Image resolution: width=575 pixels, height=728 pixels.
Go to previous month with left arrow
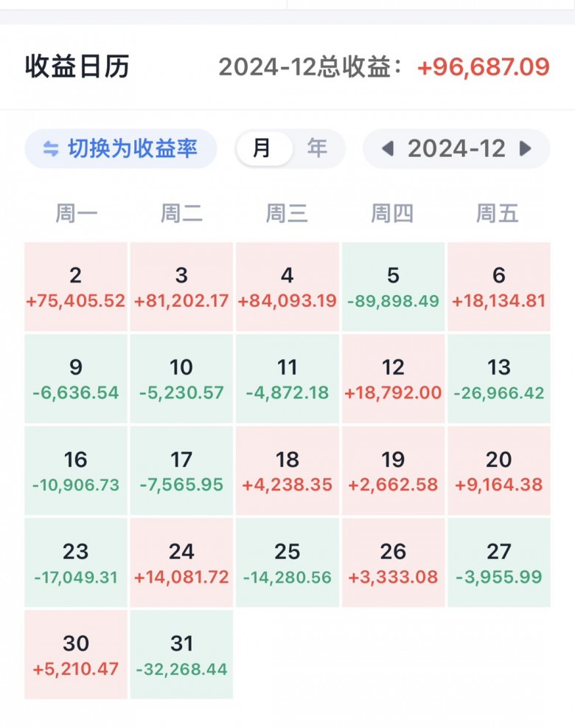click(388, 149)
